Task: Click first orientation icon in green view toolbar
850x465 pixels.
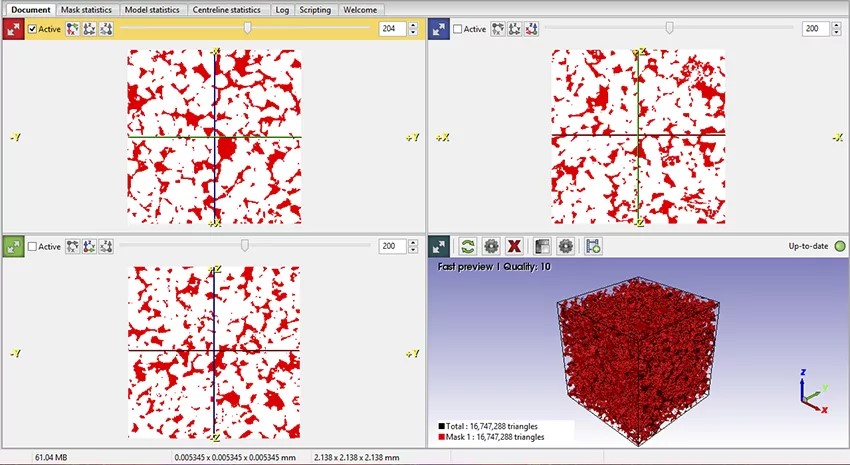Action: (x=73, y=247)
